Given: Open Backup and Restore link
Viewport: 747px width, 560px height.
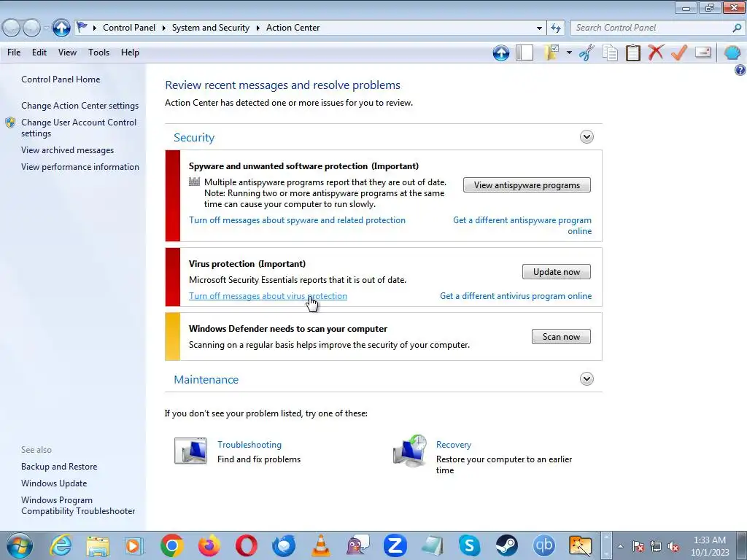Looking at the screenshot, I should pos(59,467).
